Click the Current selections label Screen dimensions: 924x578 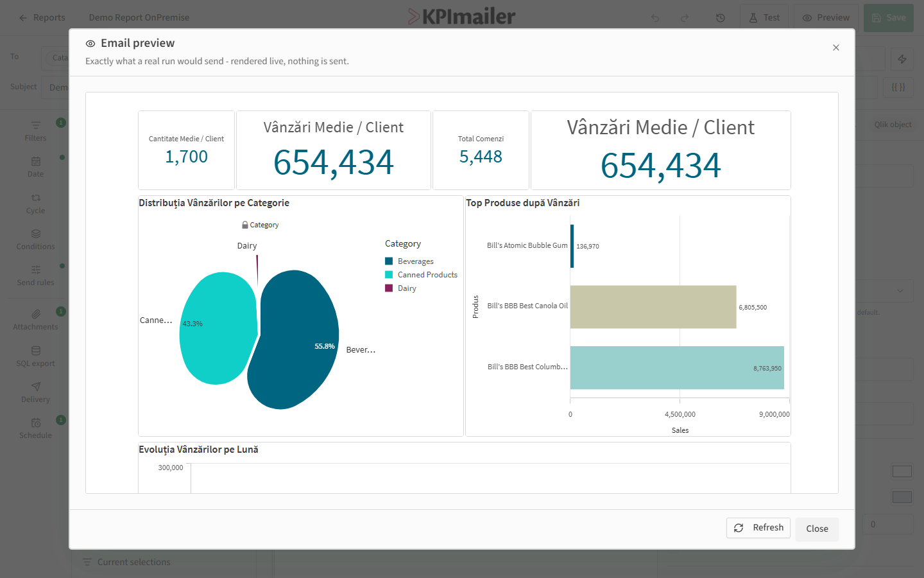134,562
